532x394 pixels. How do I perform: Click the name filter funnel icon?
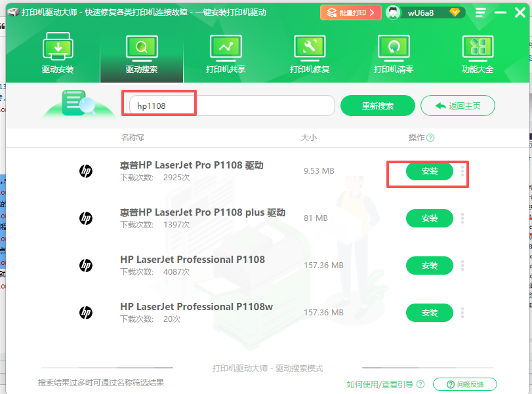140,138
